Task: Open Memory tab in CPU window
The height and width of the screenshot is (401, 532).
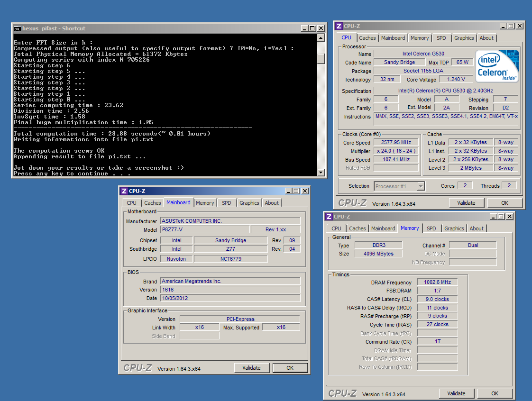Action: coord(419,38)
